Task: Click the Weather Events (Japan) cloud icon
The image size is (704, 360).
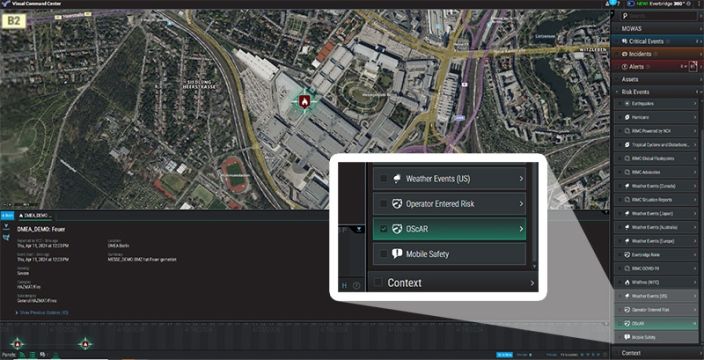Action: 628,213
